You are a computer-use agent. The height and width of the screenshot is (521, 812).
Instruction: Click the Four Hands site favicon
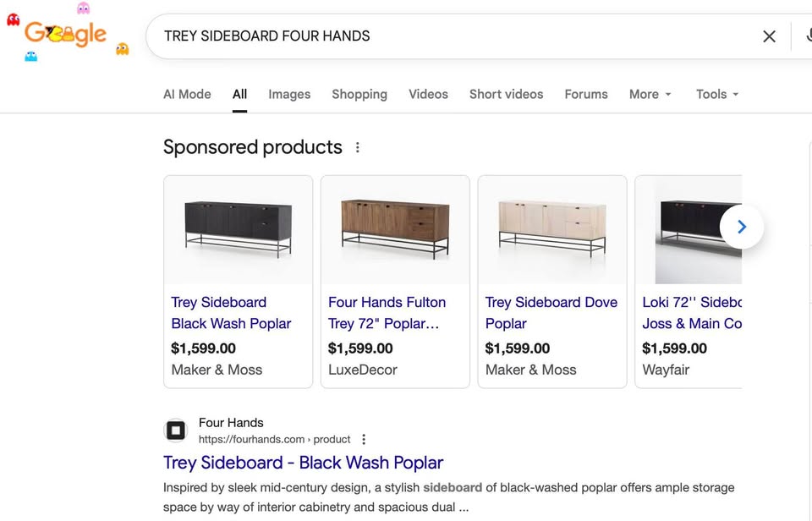pos(175,430)
